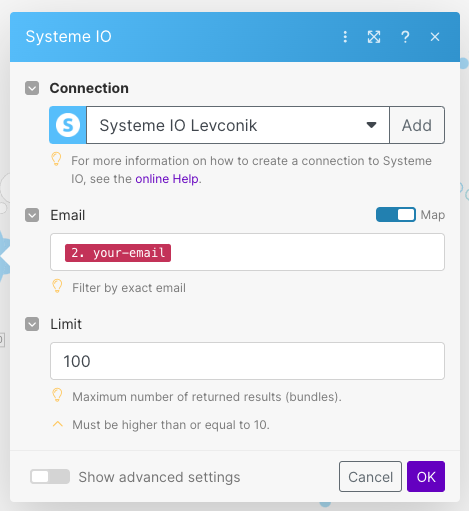
Task: Click the lightbulb hint icon under Connection
Action: click(56, 159)
